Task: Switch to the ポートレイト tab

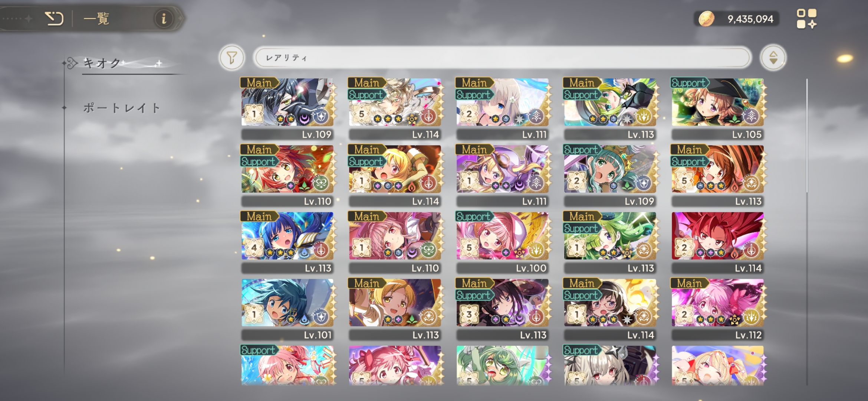Action: tap(122, 108)
